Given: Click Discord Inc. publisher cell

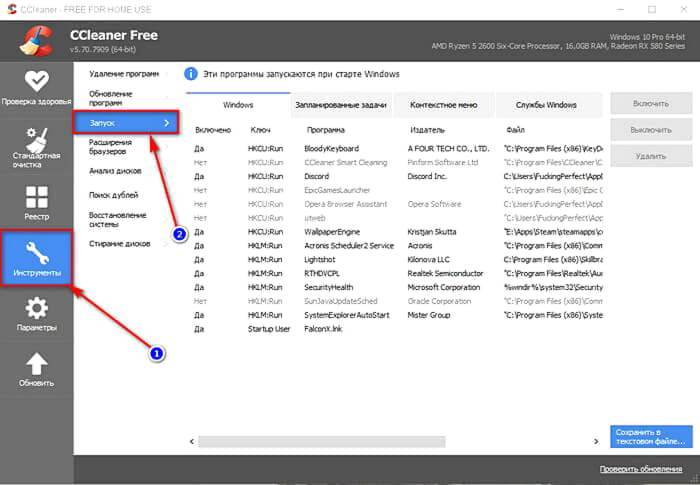Looking at the screenshot, I should (x=427, y=176).
